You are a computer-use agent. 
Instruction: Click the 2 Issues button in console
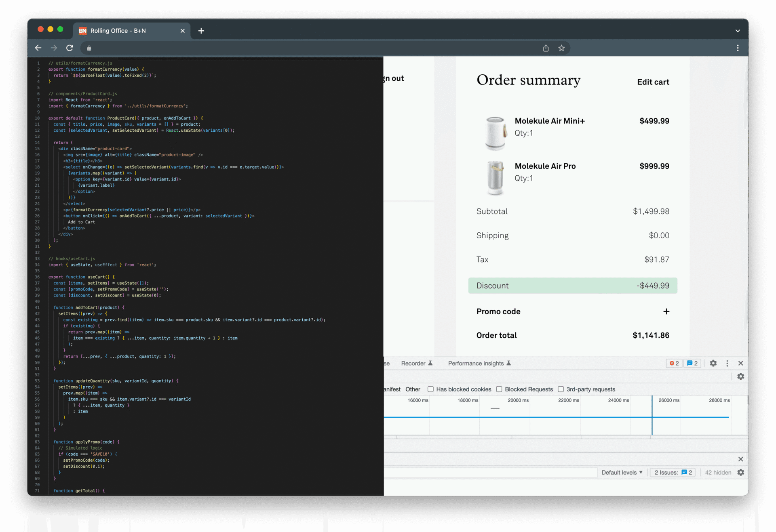[673, 473]
